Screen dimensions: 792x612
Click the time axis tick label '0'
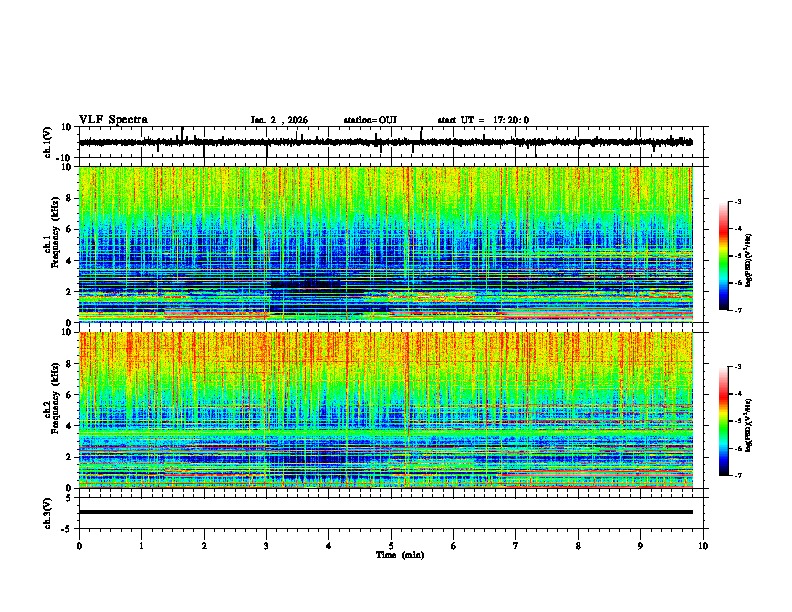pyautogui.click(x=79, y=546)
